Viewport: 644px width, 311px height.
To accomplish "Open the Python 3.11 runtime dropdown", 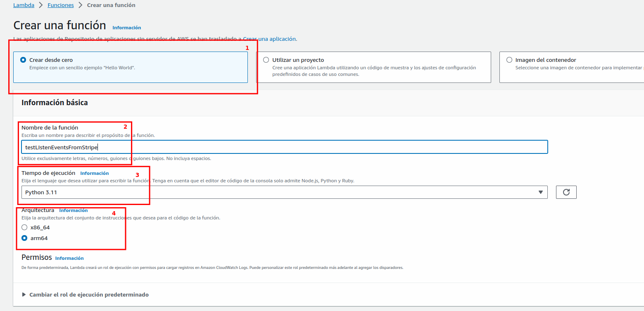I will 285,192.
